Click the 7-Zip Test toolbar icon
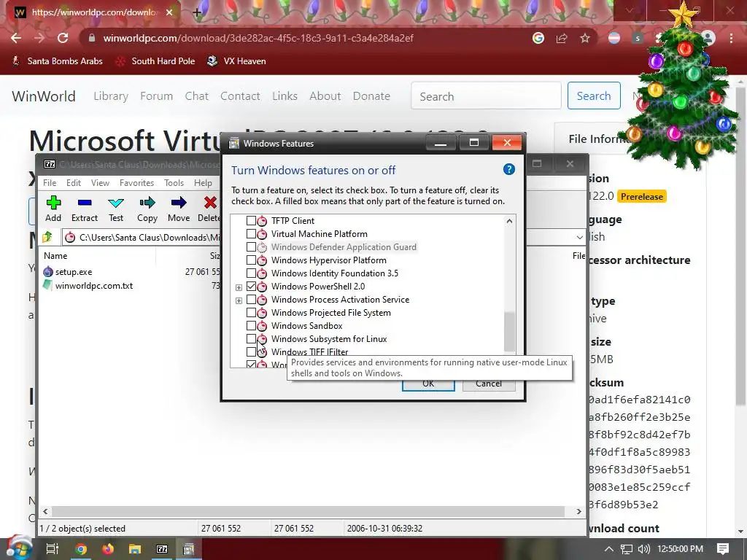 (x=116, y=203)
